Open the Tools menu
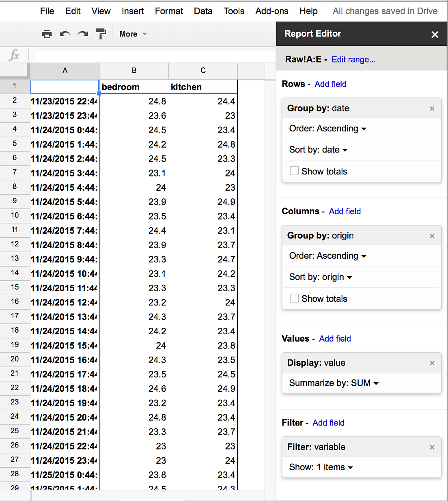 coord(234,11)
